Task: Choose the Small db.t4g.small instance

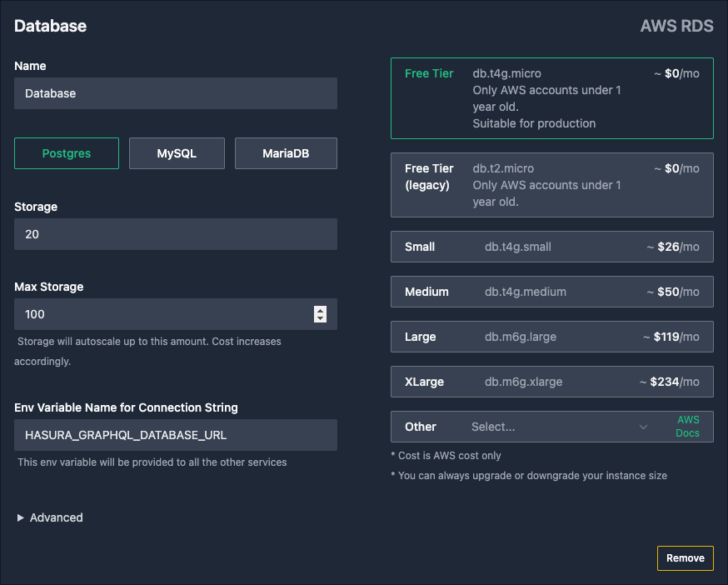Action: [x=551, y=247]
